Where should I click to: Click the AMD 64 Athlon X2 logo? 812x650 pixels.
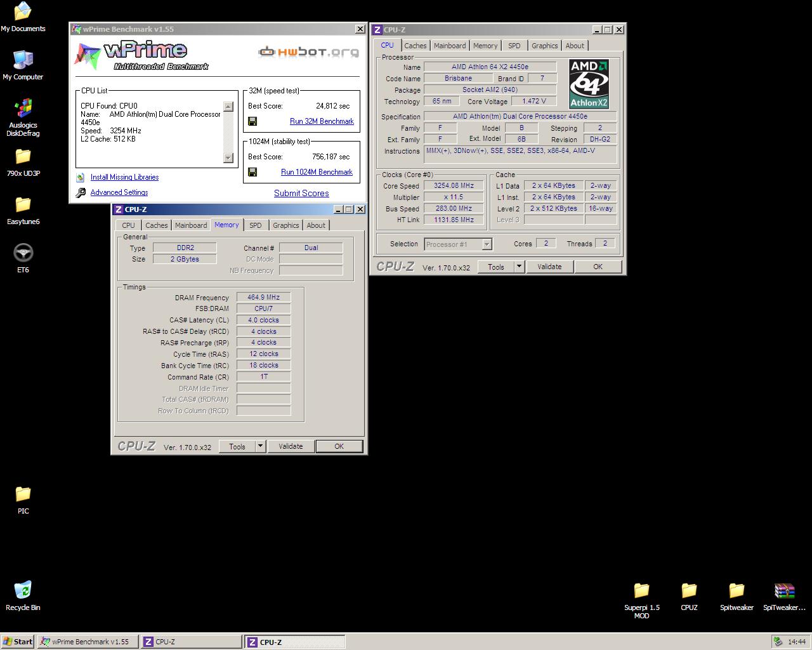pos(589,84)
